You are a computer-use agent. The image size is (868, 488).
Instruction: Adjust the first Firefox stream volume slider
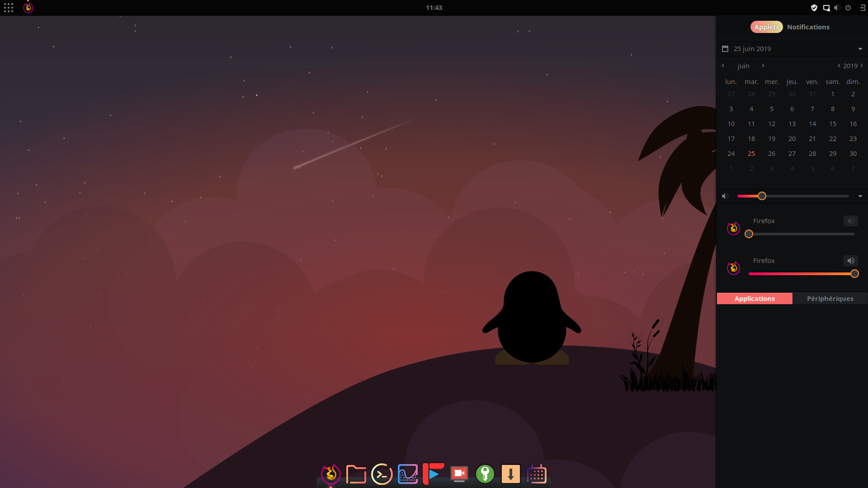click(x=802, y=234)
